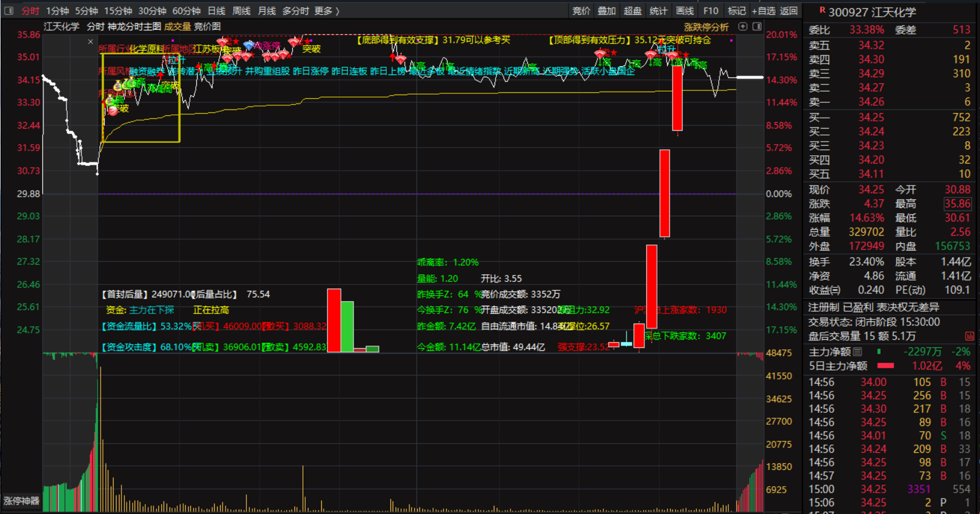Open F10 company information
Viewport: 980px width, 514px height.
(x=710, y=11)
